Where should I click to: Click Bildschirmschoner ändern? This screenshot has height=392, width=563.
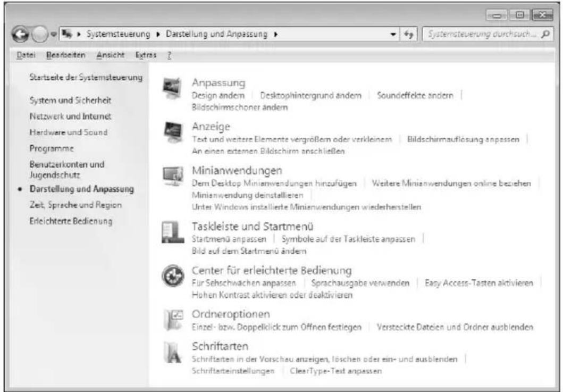pos(239,107)
